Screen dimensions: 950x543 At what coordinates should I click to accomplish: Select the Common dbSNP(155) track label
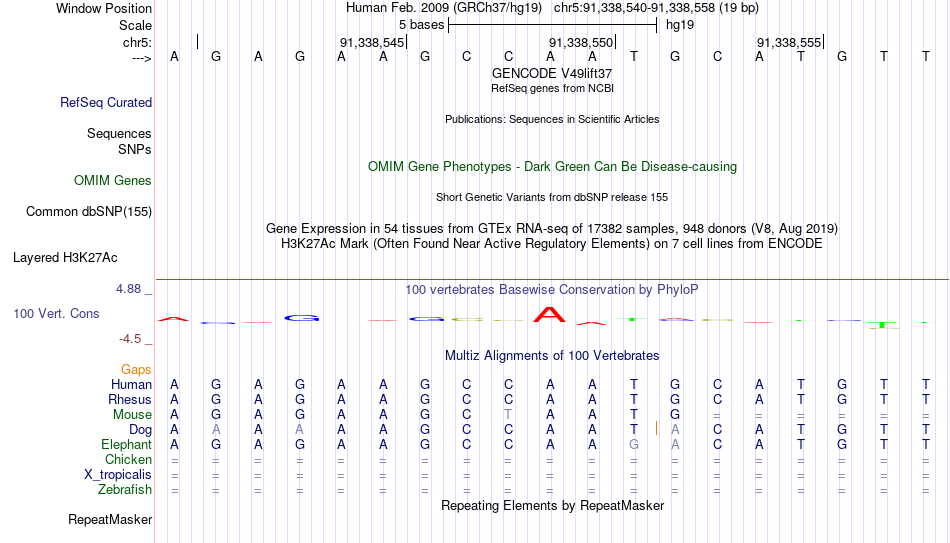(89, 212)
